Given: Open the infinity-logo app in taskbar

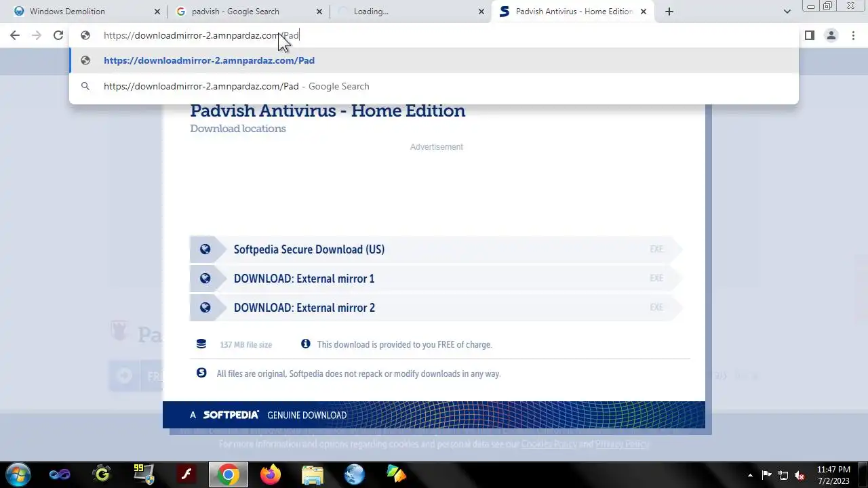Looking at the screenshot, I should 60,474.
